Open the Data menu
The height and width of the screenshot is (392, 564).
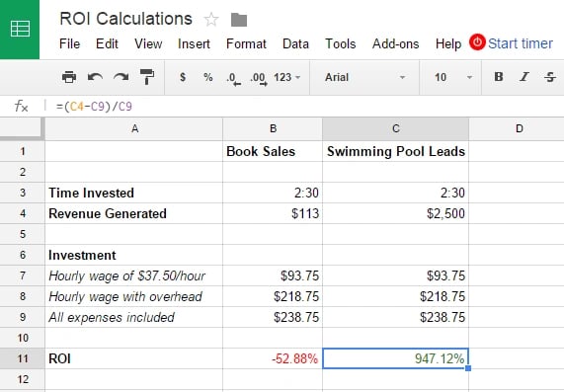tap(295, 43)
